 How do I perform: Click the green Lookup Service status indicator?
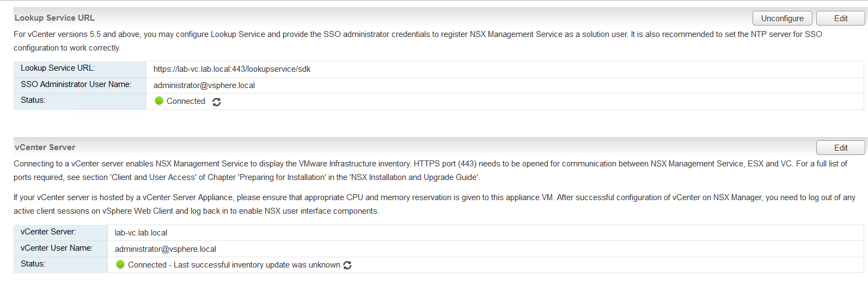[x=159, y=101]
